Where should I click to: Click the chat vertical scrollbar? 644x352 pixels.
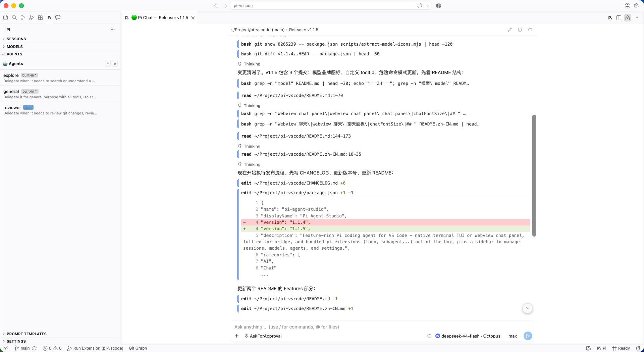534,175
